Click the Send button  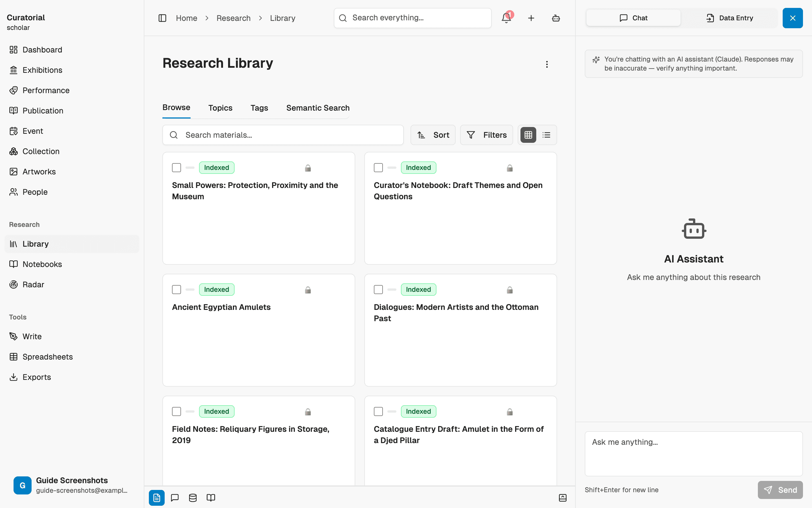pyautogui.click(x=780, y=490)
